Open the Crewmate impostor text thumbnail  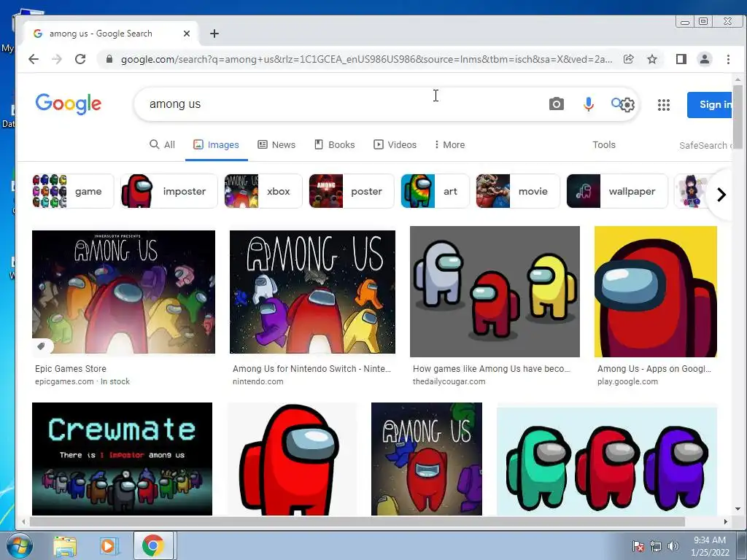pos(122,459)
